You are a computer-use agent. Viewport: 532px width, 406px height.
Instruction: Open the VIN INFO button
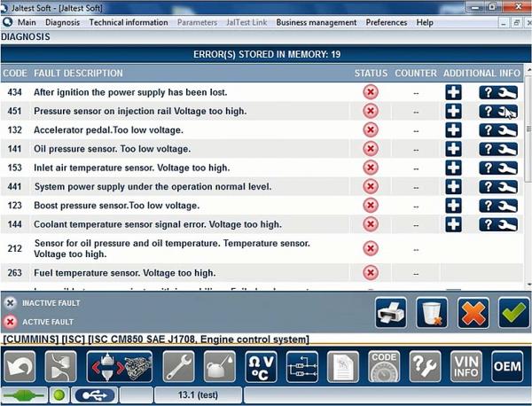[x=466, y=367]
